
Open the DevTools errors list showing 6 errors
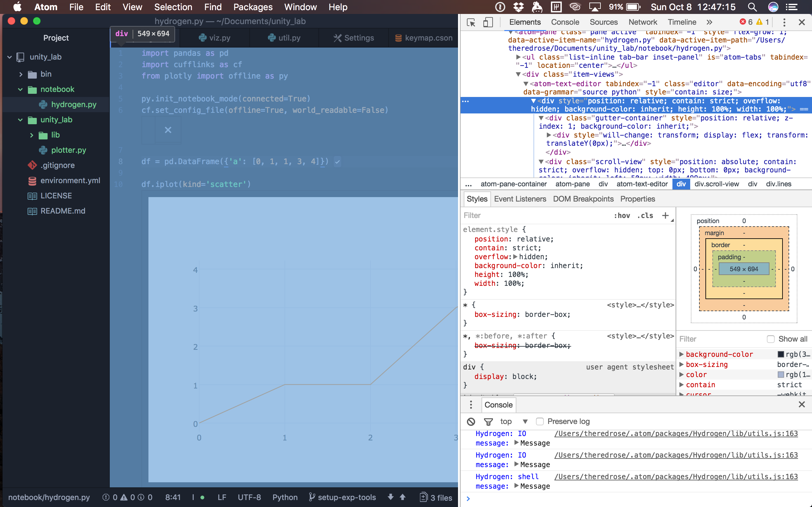746,22
